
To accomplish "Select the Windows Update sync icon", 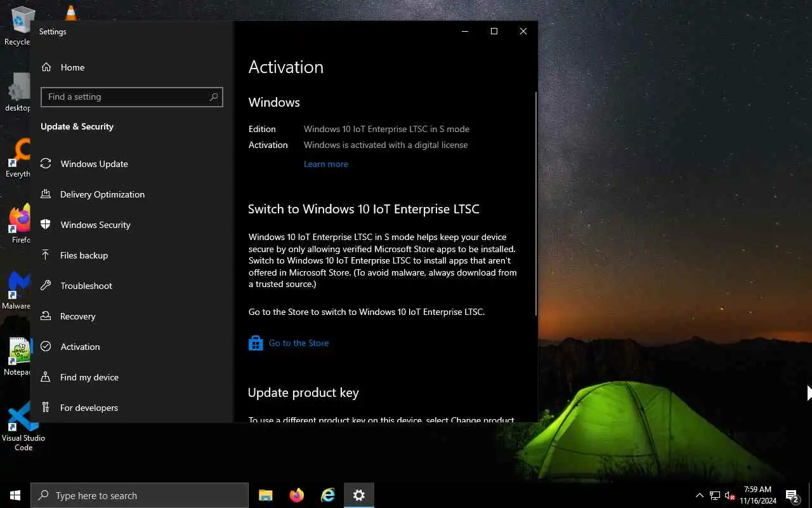I will tap(46, 164).
